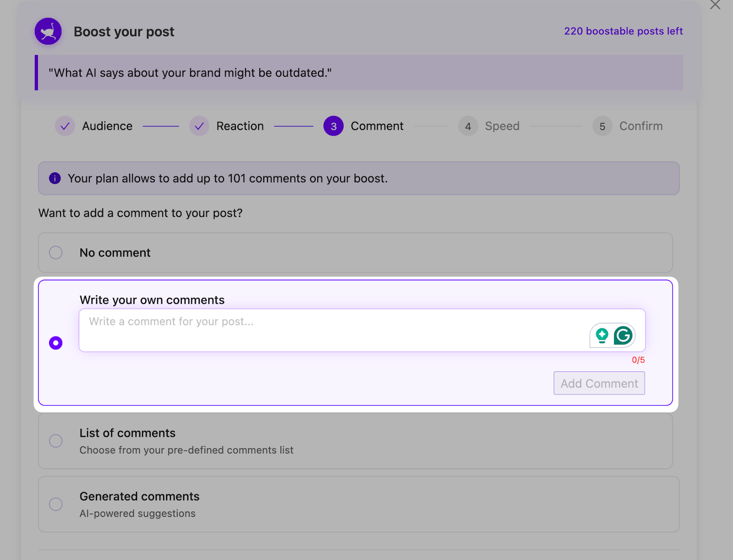The height and width of the screenshot is (560, 733).
Task: Choose Generated comments with AI-powered suggestions
Action: 55,504
